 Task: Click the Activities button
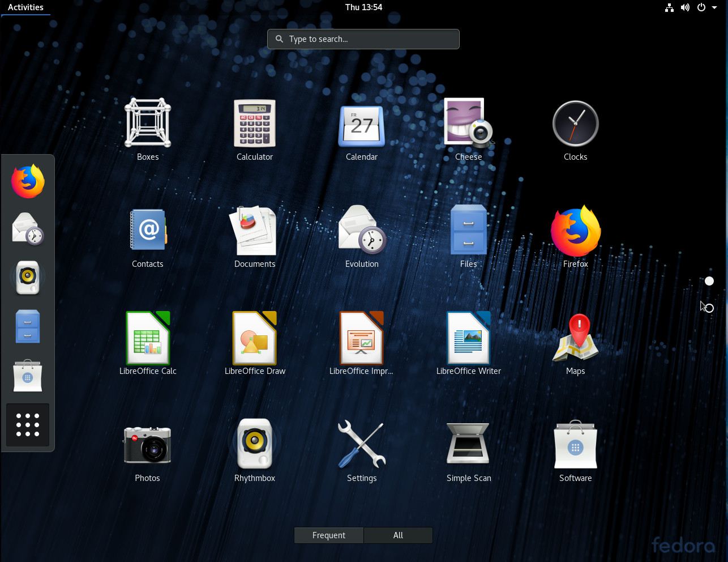click(x=25, y=7)
